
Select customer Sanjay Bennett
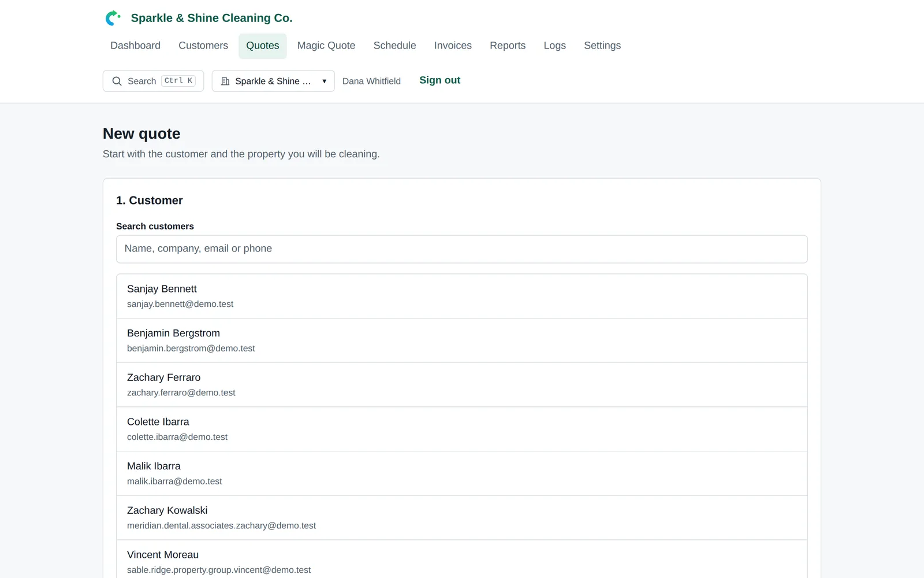click(462, 296)
